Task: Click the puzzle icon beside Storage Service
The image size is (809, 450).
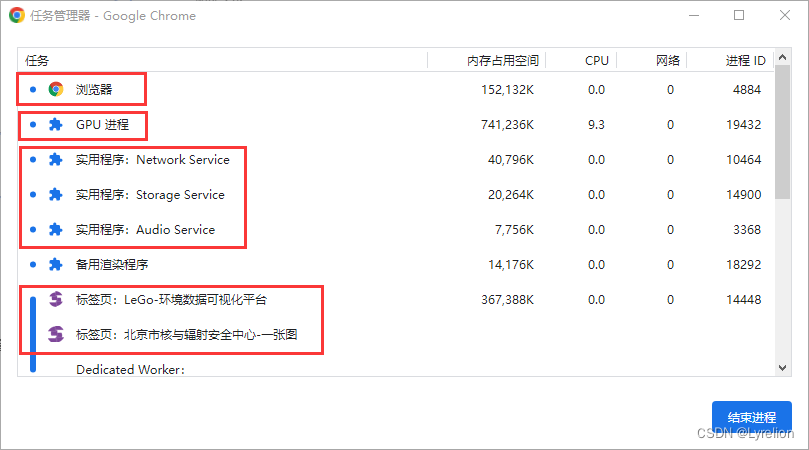Action: tap(55, 195)
